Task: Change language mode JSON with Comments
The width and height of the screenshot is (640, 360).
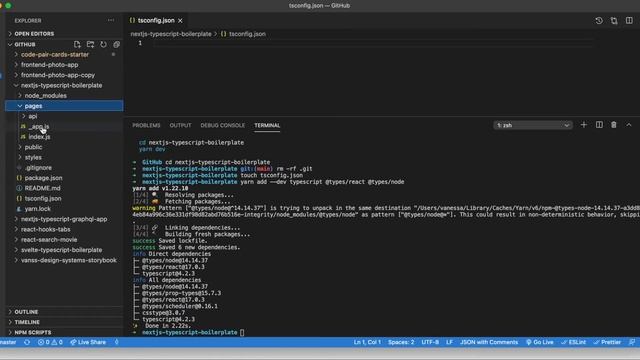Action: [x=489, y=342]
